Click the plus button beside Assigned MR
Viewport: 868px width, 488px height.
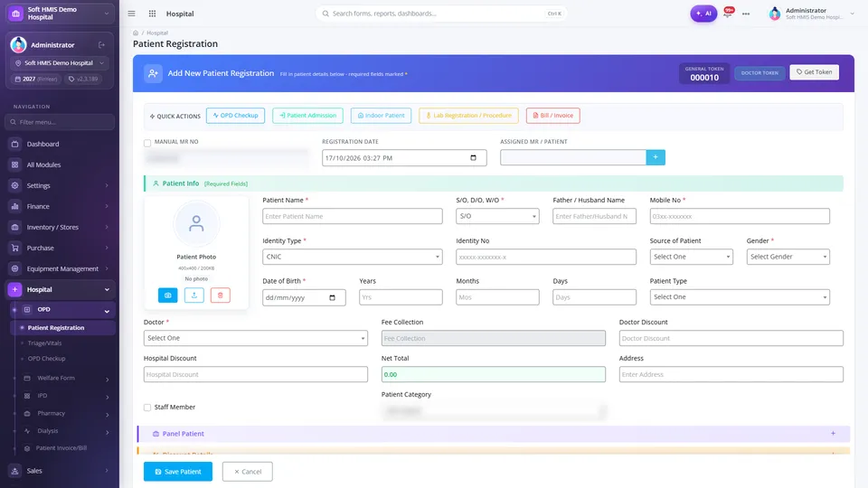coord(656,157)
